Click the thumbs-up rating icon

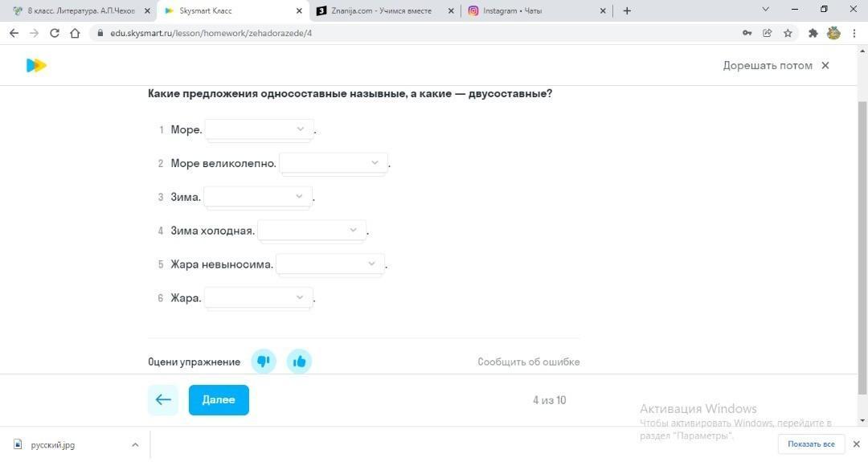click(299, 362)
